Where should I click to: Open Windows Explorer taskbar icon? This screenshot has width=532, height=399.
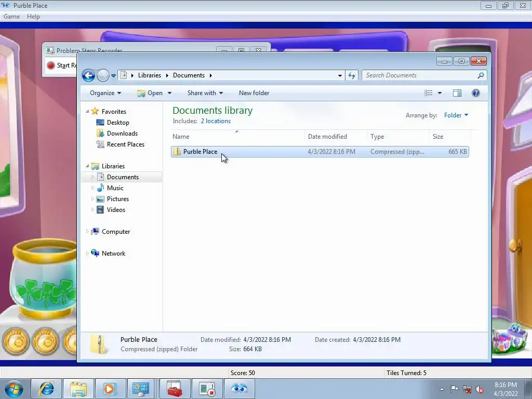tap(78, 389)
